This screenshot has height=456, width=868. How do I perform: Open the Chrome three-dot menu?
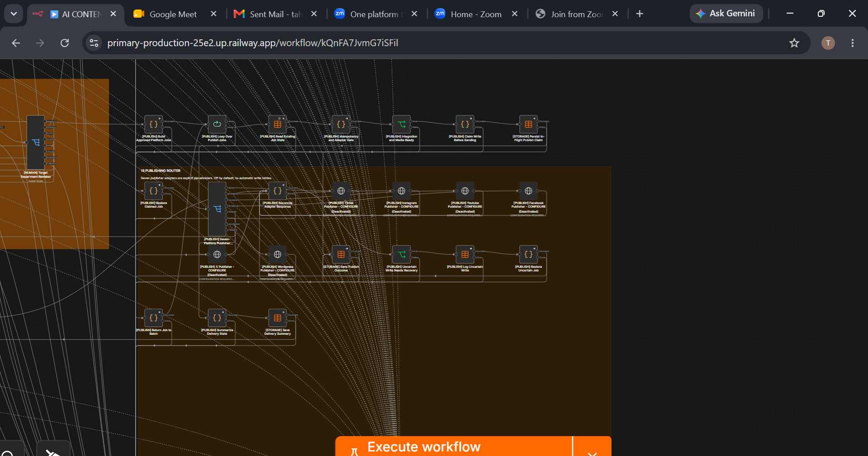853,43
